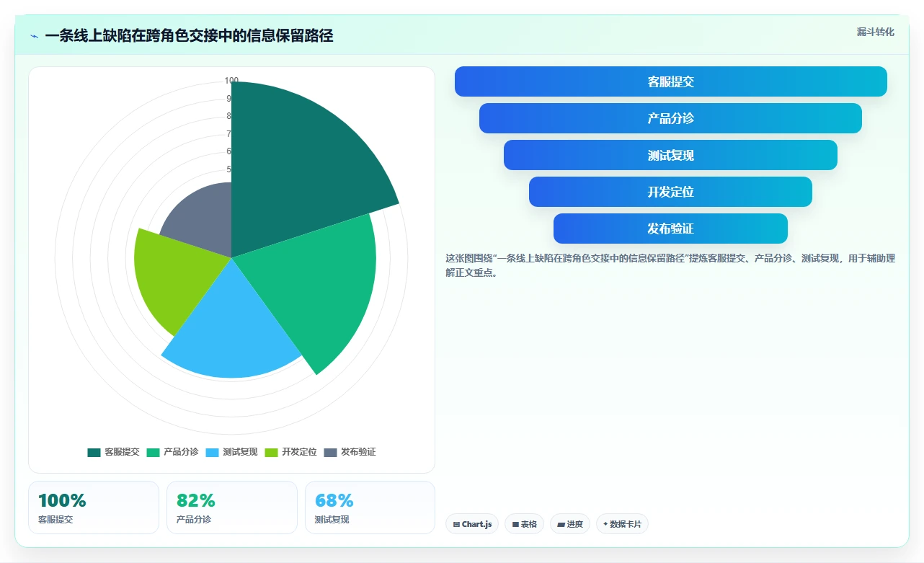
Task: Click the 进度 tag chip
Action: coord(570,524)
